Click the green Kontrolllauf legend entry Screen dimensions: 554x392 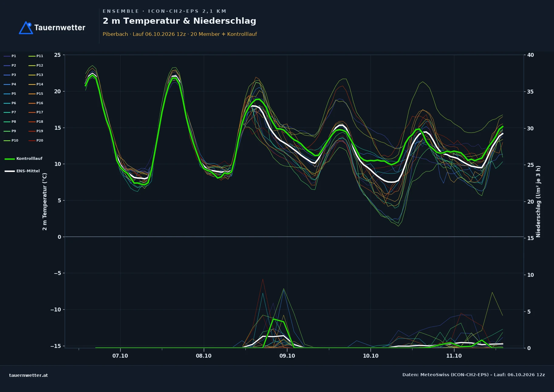(24, 159)
